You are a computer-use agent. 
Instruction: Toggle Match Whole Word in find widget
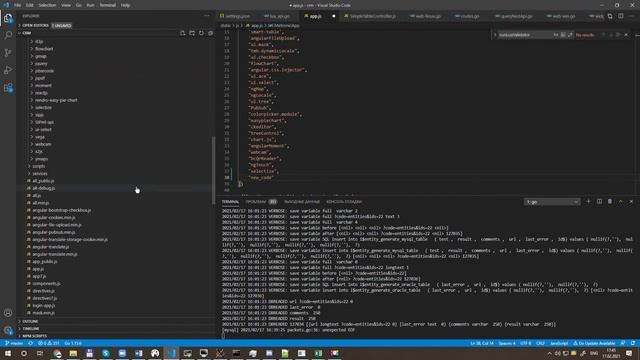[x=563, y=35]
